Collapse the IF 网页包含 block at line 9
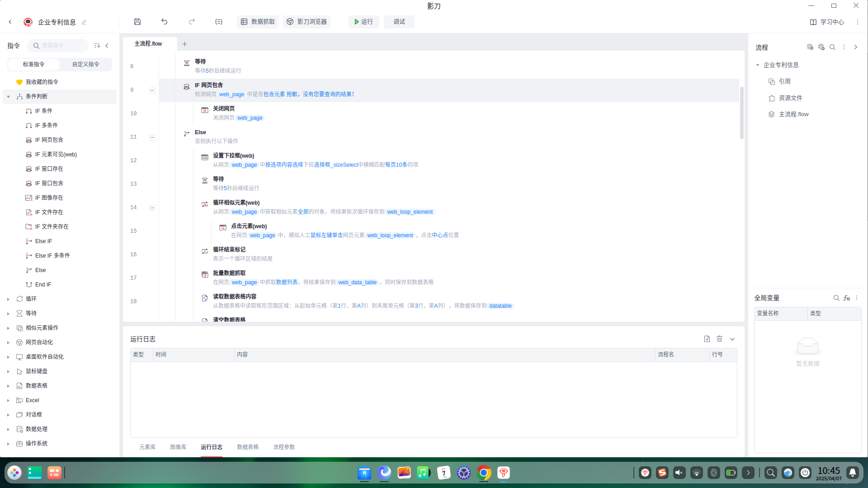Screen dimensions: 868x488 pyautogui.click(x=152, y=90)
